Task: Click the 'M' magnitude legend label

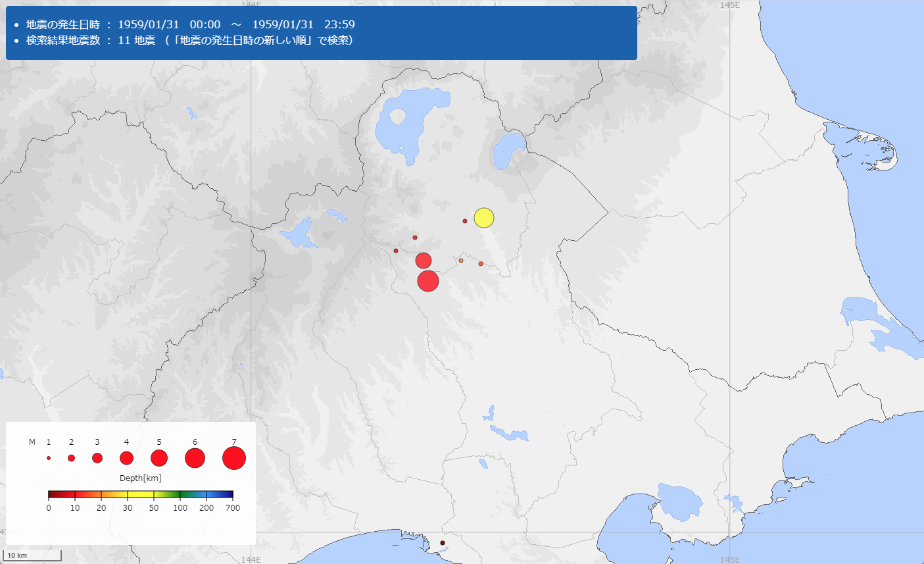Action: [x=32, y=442]
